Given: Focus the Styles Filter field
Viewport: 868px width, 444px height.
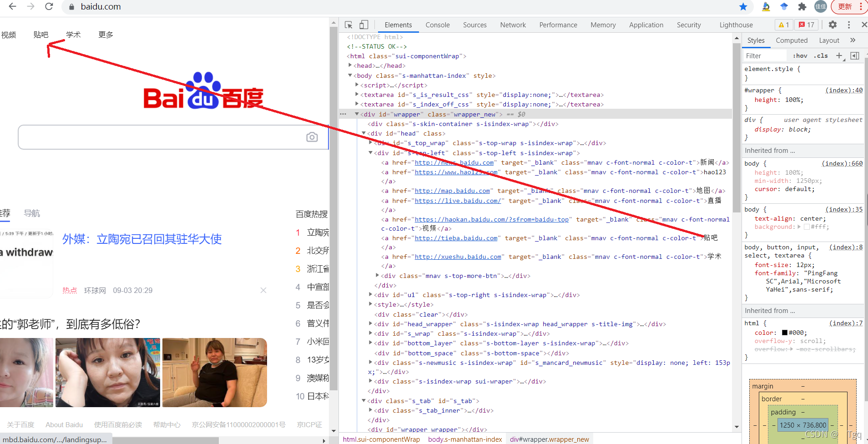Looking at the screenshot, I should coord(764,55).
